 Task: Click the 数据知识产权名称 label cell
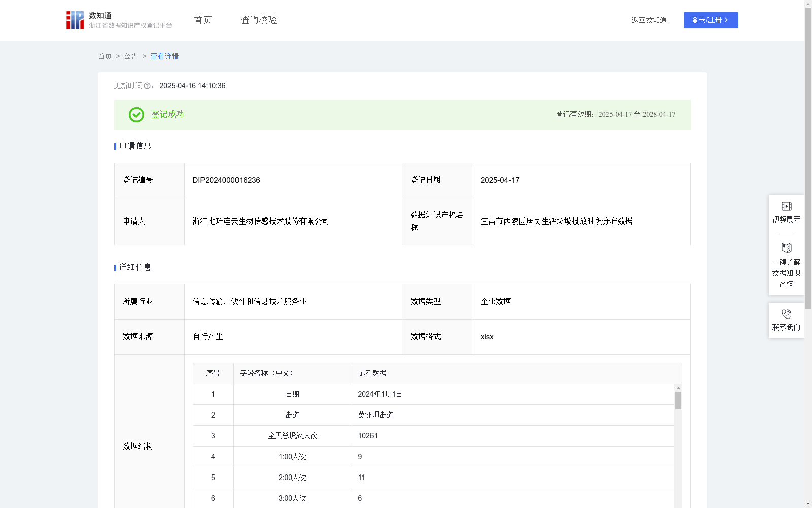pyautogui.click(x=437, y=221)
